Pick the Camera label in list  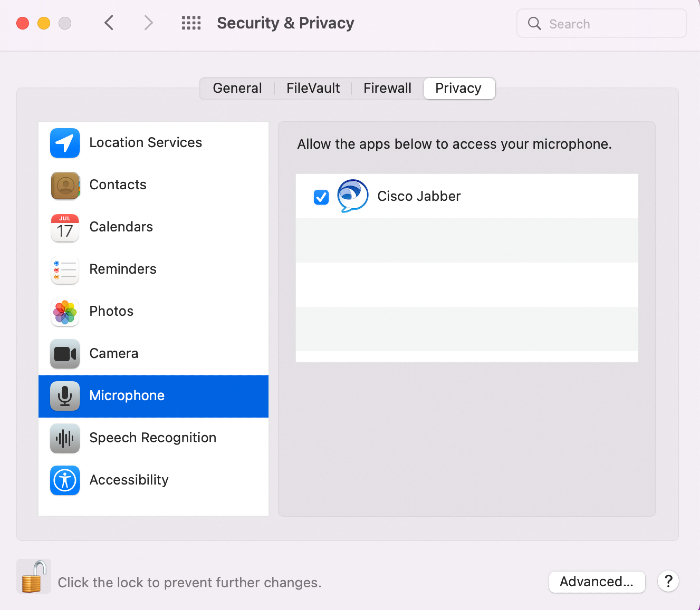tap(114, 353)
